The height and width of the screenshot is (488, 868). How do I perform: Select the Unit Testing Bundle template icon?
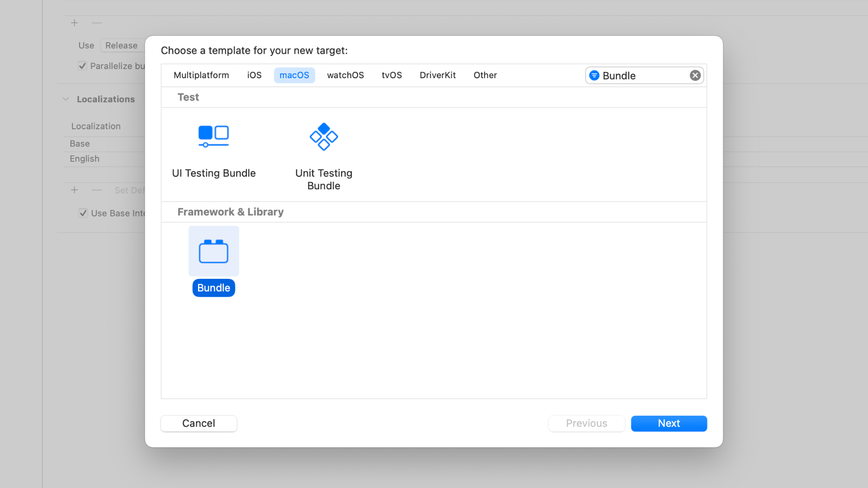coord(324,136)
